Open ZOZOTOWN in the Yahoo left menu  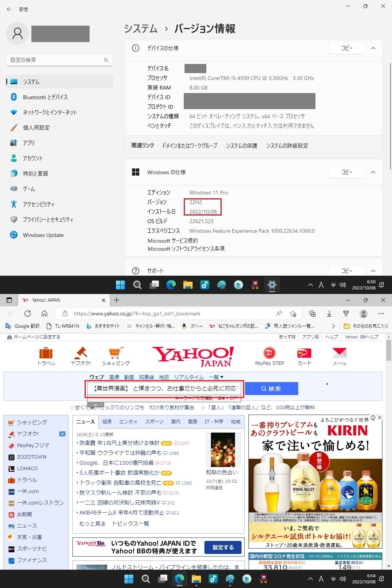tap(31, 457)
